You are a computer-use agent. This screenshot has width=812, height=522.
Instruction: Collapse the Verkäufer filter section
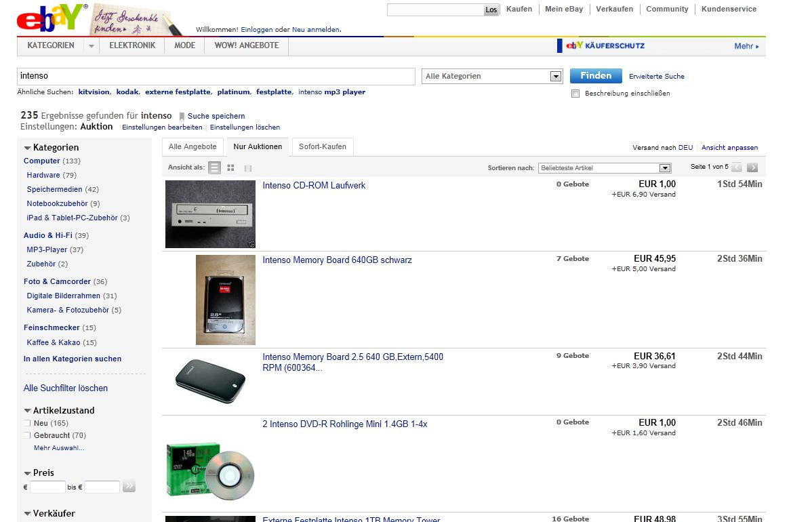(x=27, y=515)
